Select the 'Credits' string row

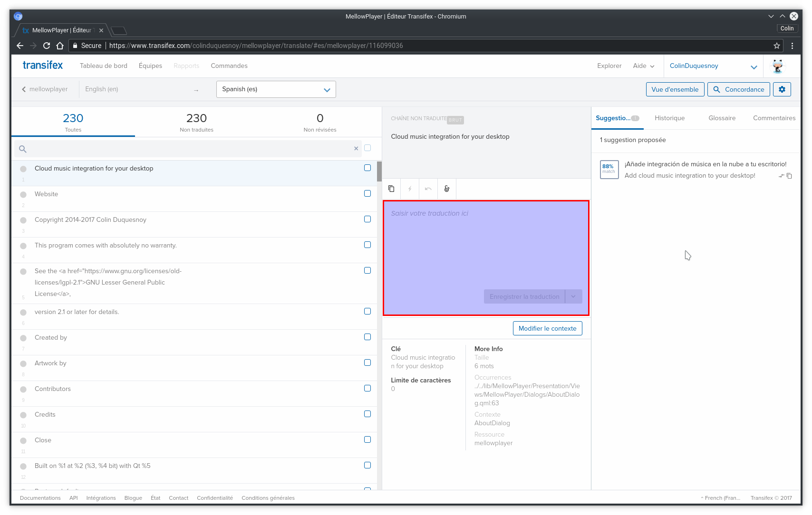(194, 419)
